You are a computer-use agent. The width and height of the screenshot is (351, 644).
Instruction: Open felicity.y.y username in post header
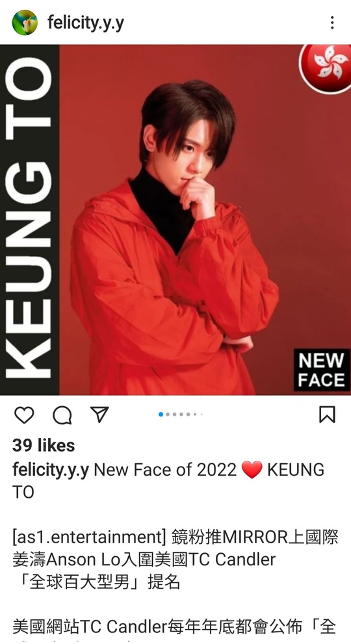click(86, 23)
